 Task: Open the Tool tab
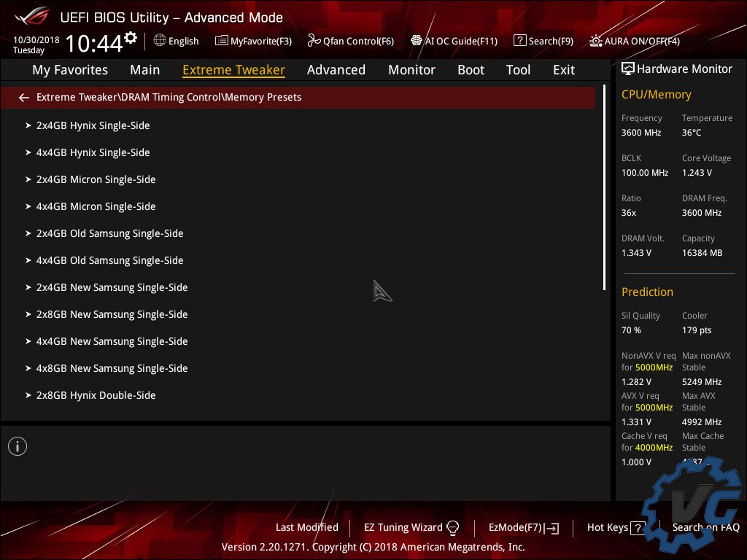[x=518, y=70]
